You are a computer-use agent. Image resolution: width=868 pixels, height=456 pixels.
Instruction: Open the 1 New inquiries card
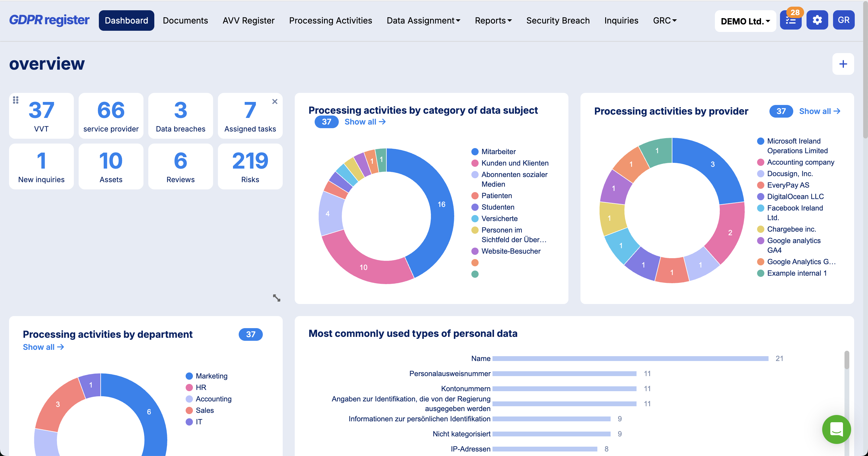point(41,166)
